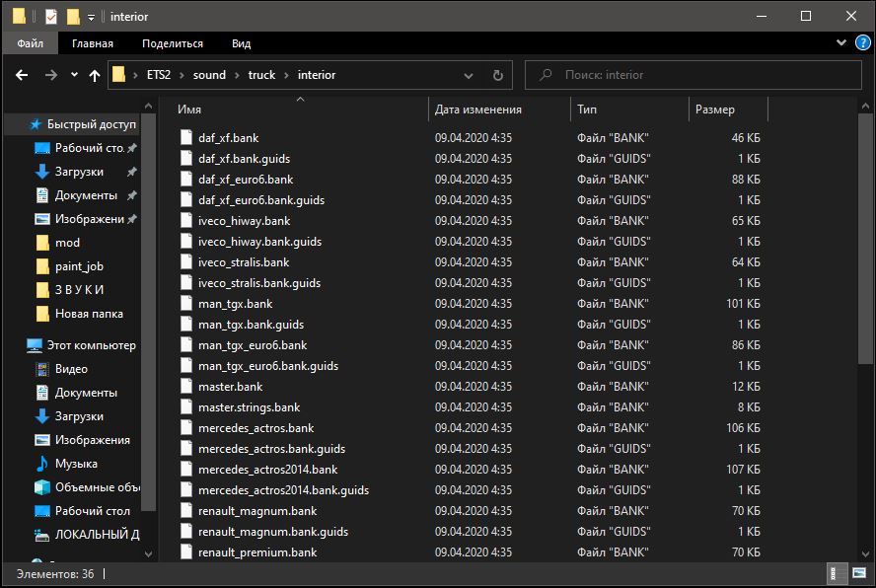Screen dimensions: 876x588
Task: Switch to the Вид ribbon tab
Action: (241, 43)
